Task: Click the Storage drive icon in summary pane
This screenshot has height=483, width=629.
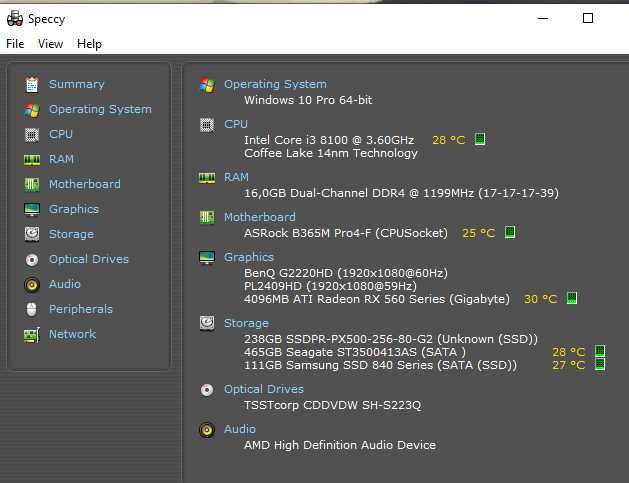Action: [207, 323]
